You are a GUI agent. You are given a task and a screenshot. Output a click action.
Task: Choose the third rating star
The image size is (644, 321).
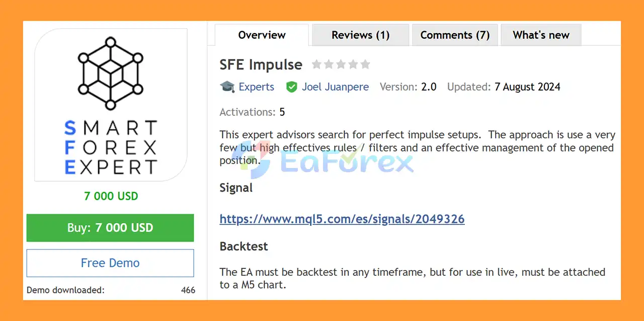pos(341,64)
